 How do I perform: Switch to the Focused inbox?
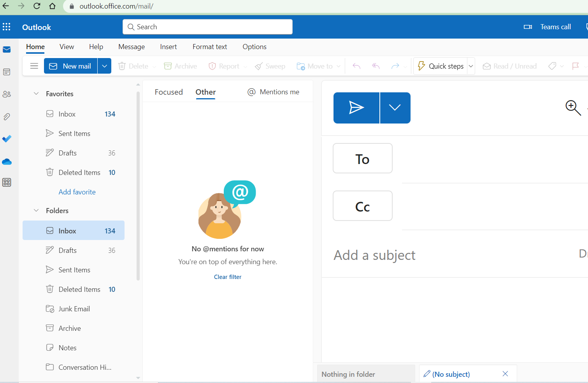click(169, 92)
